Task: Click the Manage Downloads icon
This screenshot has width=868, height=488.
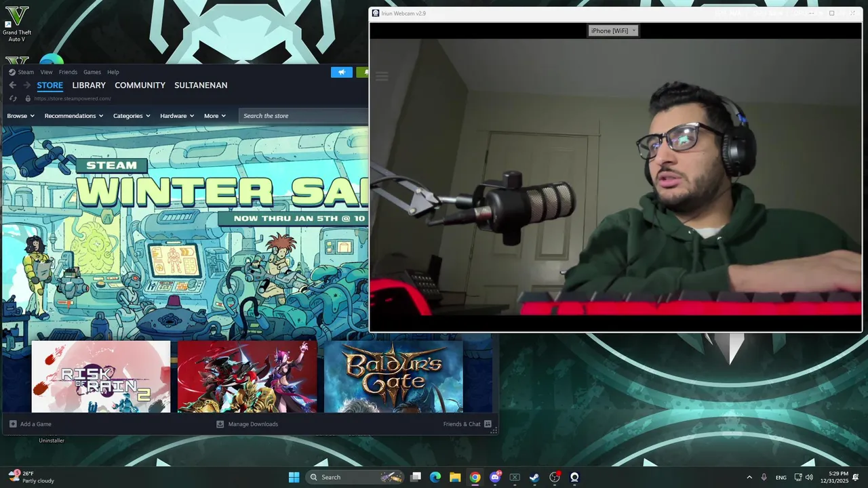Action: point(220,424)
